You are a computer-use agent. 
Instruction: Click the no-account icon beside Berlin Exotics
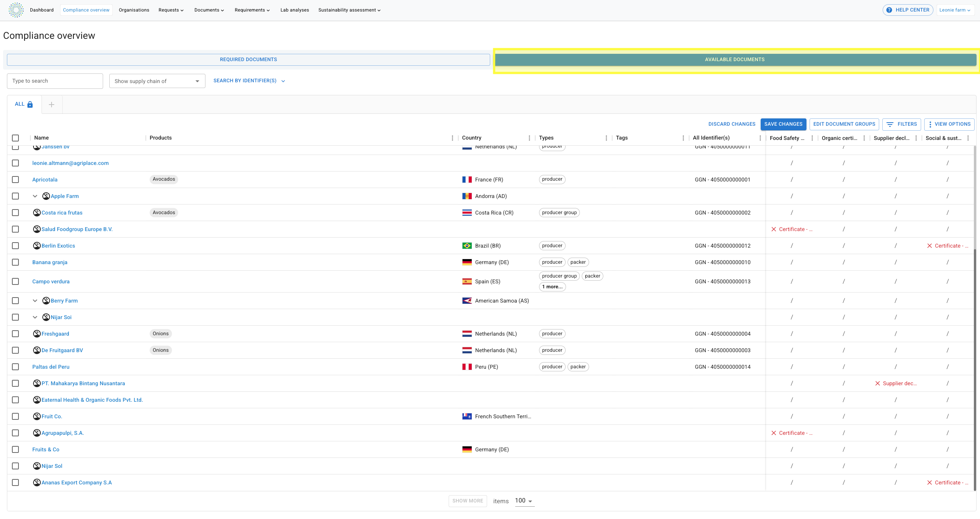click(x=37, y=246)
